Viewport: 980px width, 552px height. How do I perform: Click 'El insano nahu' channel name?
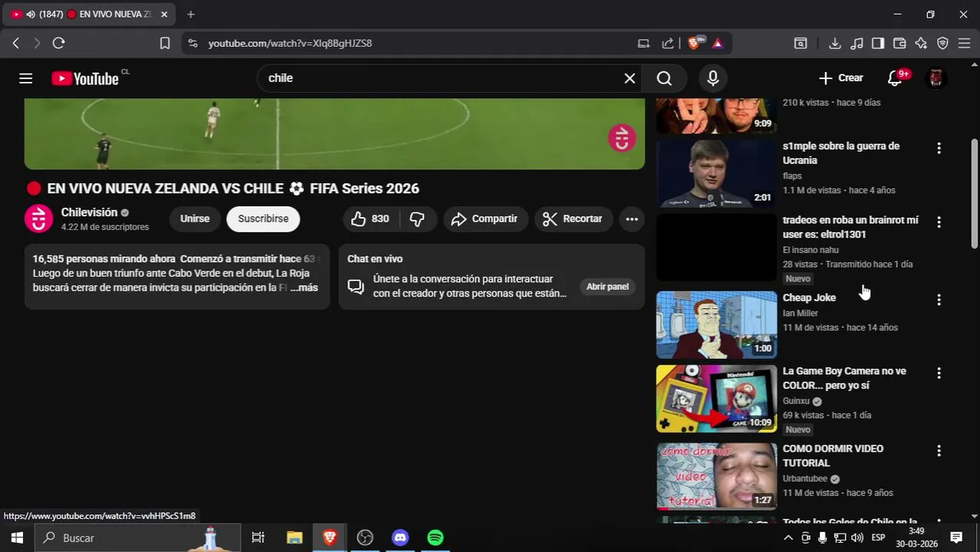click(x=811, y=250)
